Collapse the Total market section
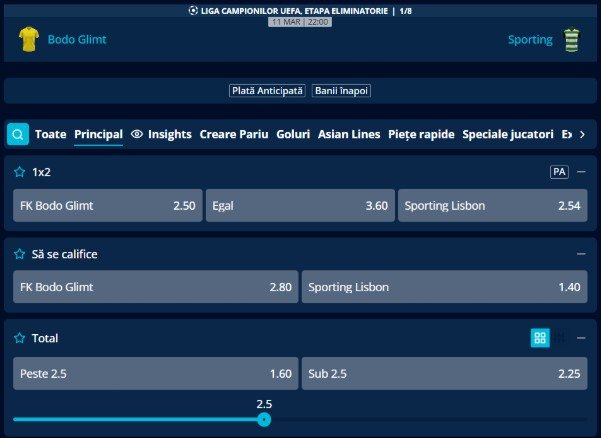This screenshot has width=601, height=438. pos(581,338)
